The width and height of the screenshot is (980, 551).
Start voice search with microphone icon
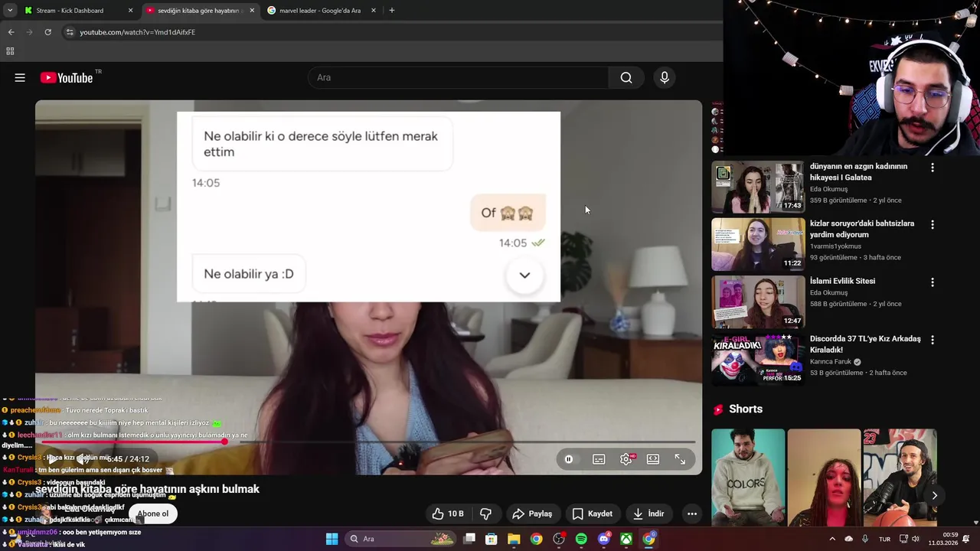tap(665, 77)
